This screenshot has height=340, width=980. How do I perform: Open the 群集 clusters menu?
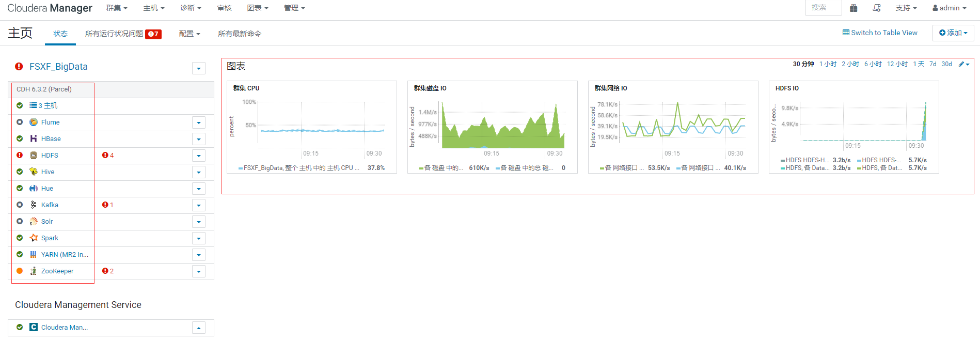pyautogui.click(x=117, y=8)
